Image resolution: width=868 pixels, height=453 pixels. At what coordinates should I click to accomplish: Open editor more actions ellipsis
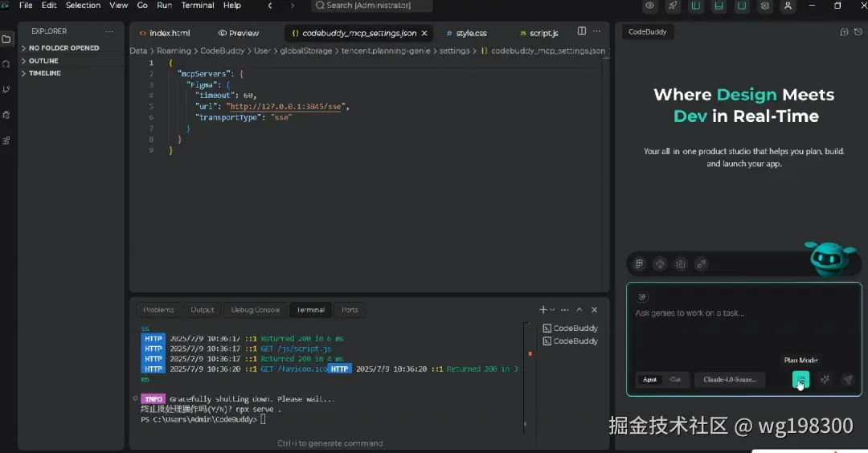pos(596,31)
